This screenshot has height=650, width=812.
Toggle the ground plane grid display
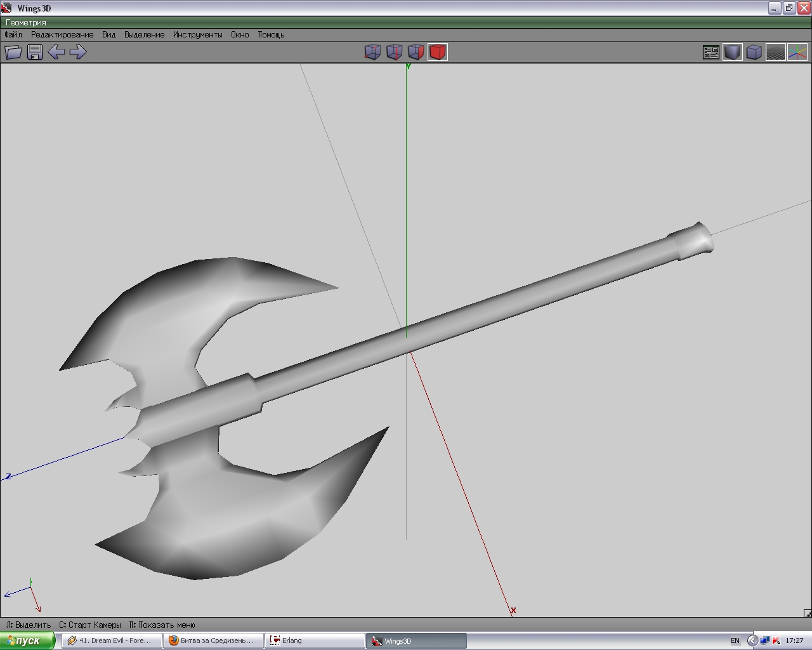click(x=776, y=52)
